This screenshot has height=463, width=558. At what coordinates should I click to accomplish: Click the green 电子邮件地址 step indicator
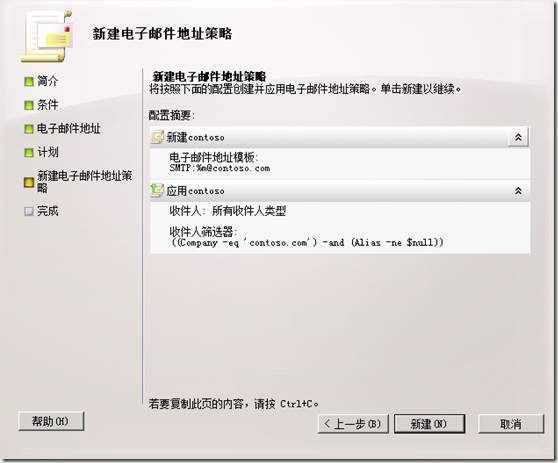click(29, 129)
